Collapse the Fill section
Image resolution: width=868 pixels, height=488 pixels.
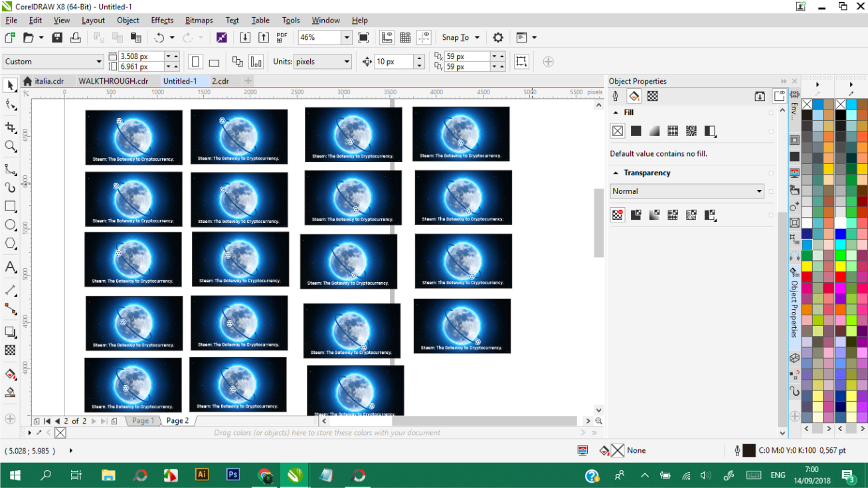tap(616, 113)
